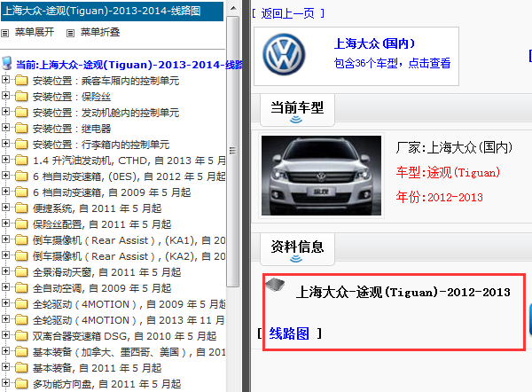532x392 pixels.
Task: Expand the 保险丝配置 tree node
Action: point(5,223)
